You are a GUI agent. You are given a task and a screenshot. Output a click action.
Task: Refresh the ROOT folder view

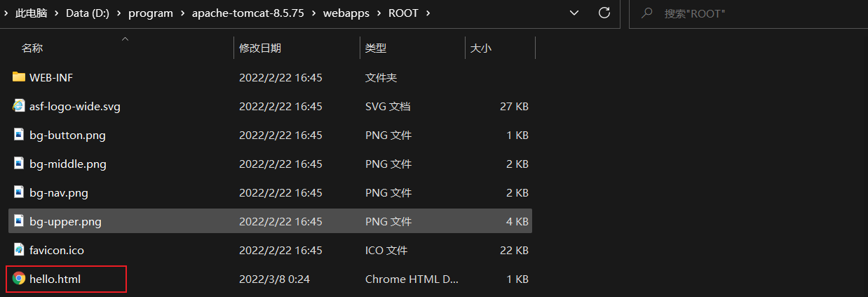pos(604,13)
